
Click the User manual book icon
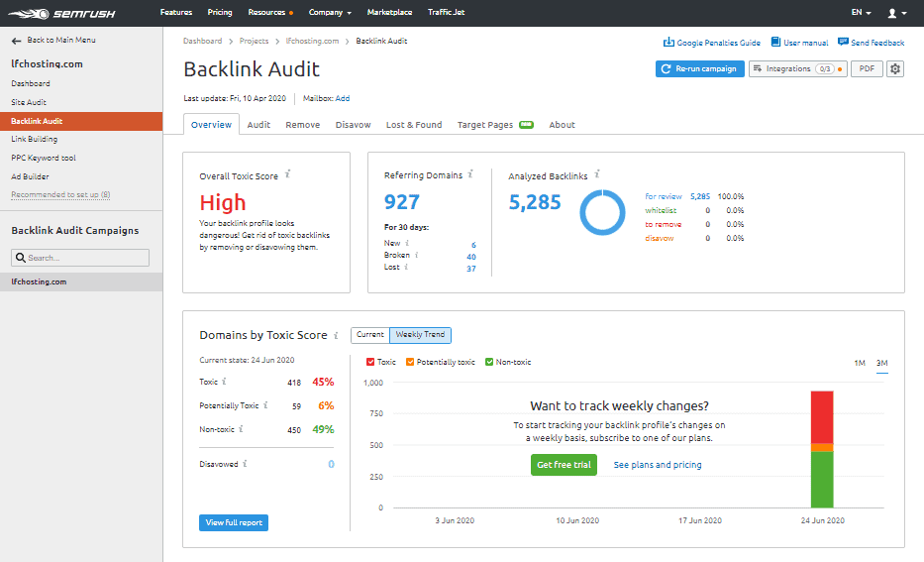776,42
